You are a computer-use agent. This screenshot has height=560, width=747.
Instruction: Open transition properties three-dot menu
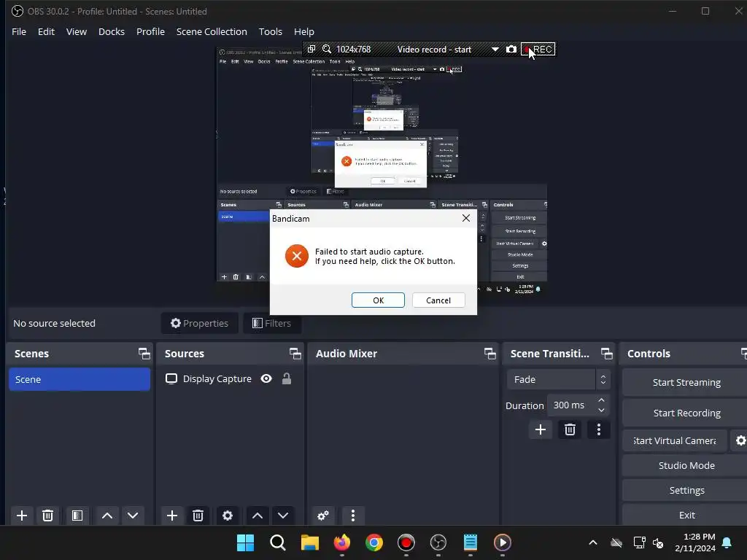coord(599,429)
